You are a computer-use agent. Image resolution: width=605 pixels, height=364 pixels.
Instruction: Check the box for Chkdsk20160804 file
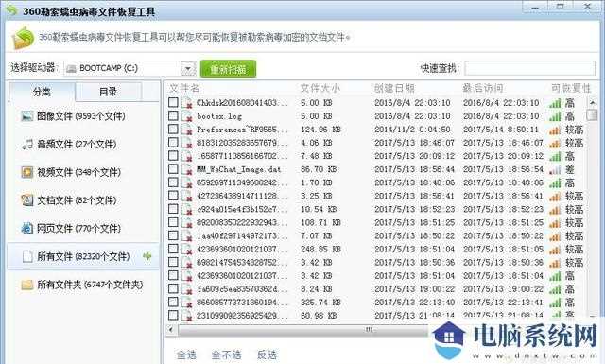[x=173, y=102]
